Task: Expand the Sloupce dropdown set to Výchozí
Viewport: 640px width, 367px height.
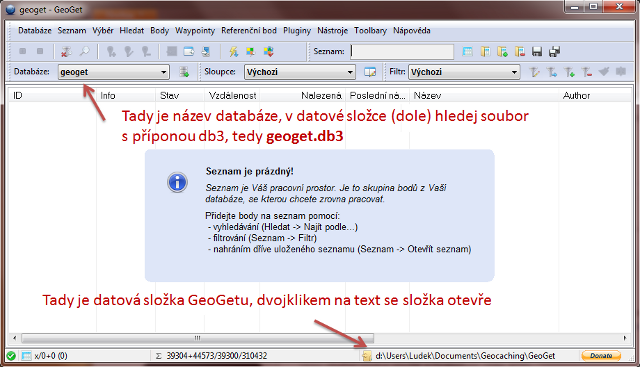Action: 300,72
